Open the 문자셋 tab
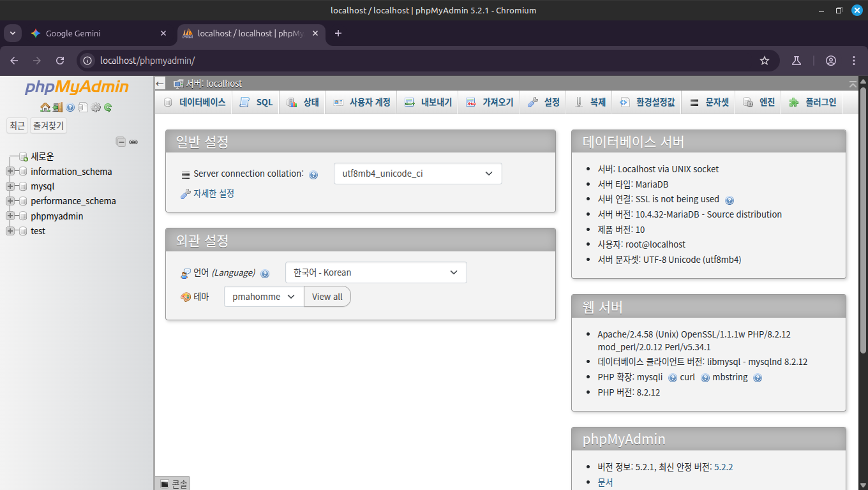 coord(708,102)
